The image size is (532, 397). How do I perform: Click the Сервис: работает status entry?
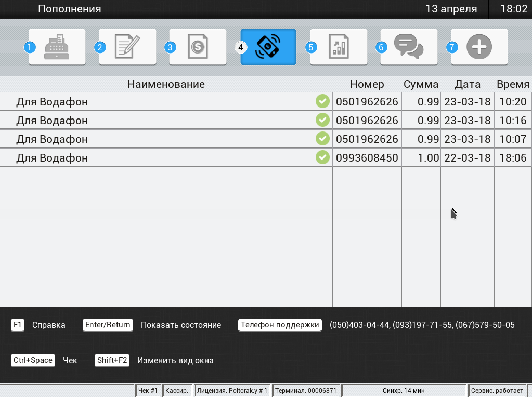(x=497, y=391)
